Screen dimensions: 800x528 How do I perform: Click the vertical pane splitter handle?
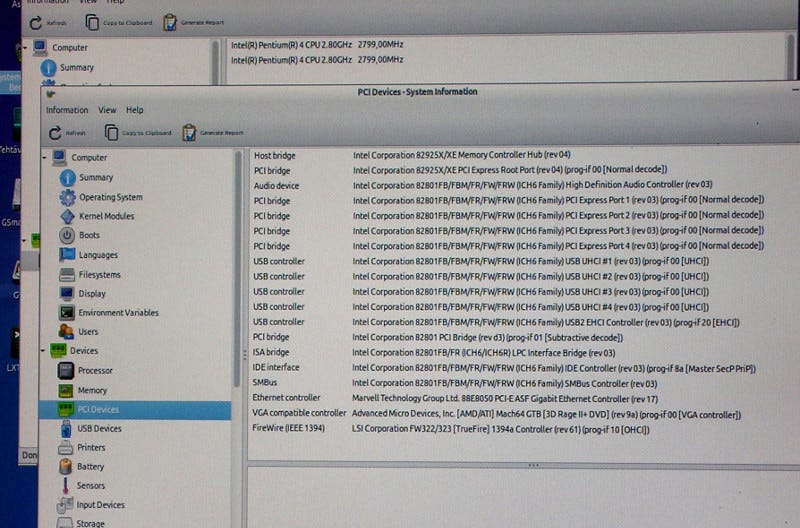click(244, 354)
